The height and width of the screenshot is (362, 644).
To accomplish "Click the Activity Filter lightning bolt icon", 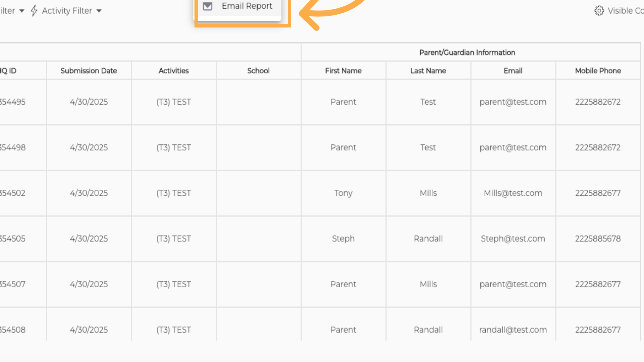I will 34,11.
